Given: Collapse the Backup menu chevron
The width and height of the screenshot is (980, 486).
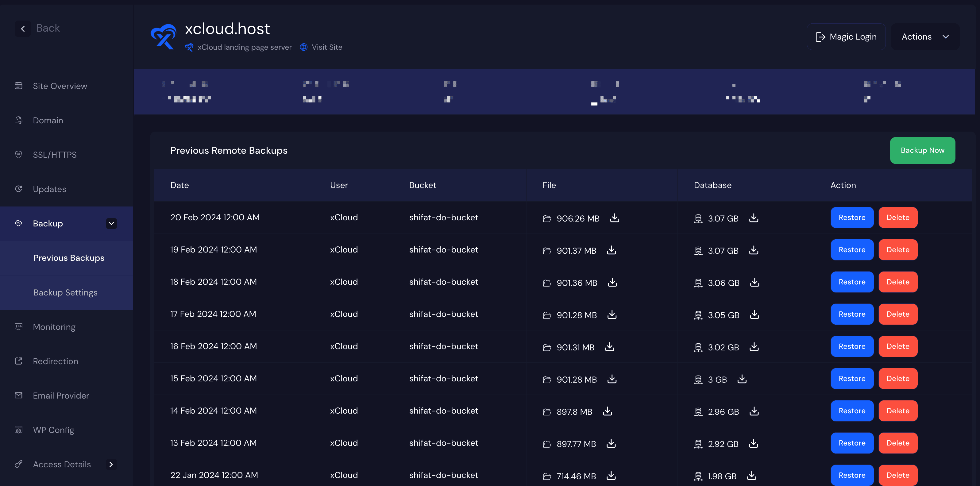Looking at the screenshot, I should (111, 224).
